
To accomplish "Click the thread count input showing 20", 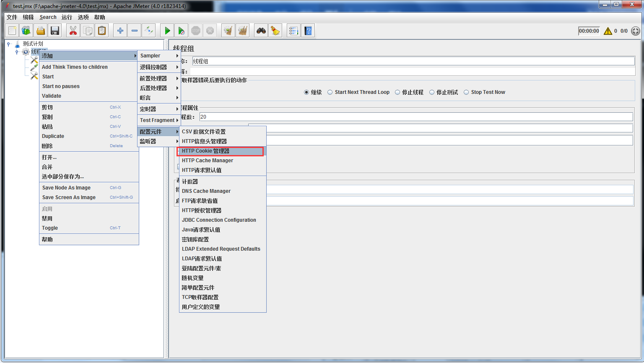I will [x=252, y=117].
